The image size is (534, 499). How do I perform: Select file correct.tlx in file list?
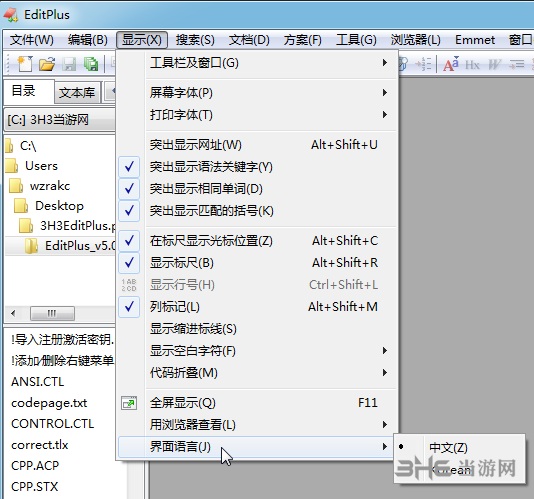coord(40,445)
